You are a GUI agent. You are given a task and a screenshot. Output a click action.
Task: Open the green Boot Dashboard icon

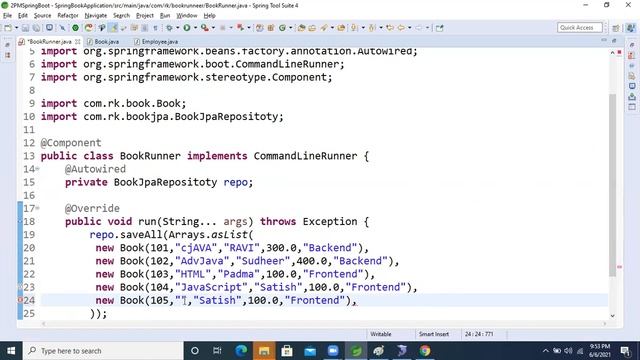click(x=76, y=28)
